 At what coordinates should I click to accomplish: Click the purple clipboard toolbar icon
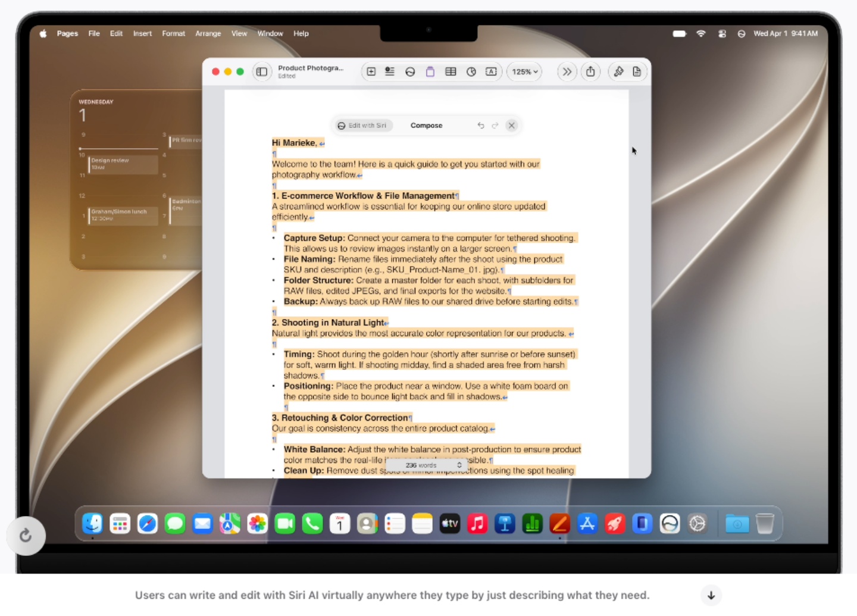pyautogui.click(x=430, y=72)
